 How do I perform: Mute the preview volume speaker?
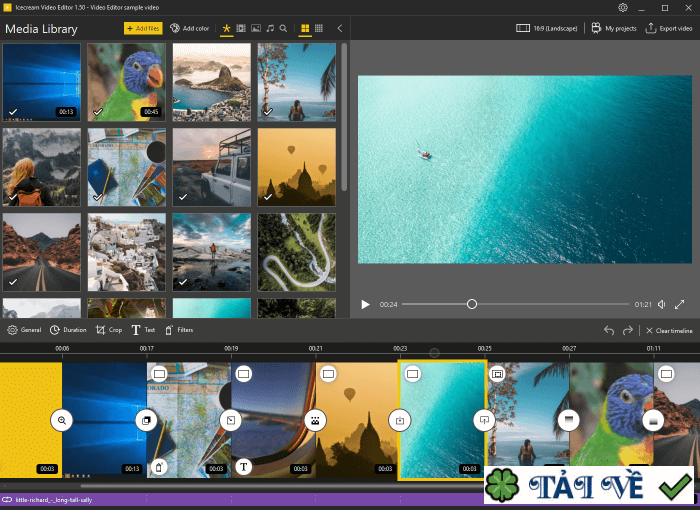662,304
